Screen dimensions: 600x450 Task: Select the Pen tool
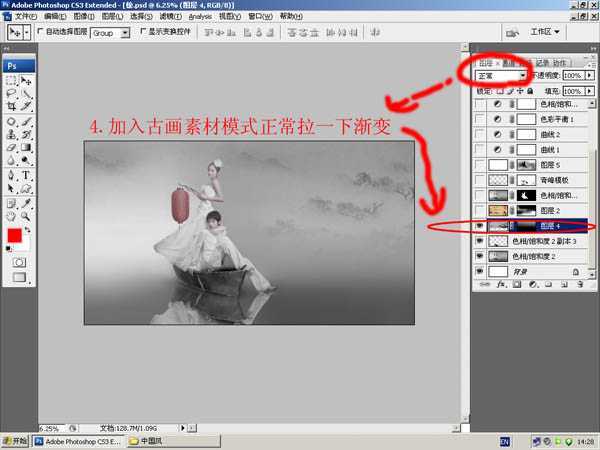point(11,176)
